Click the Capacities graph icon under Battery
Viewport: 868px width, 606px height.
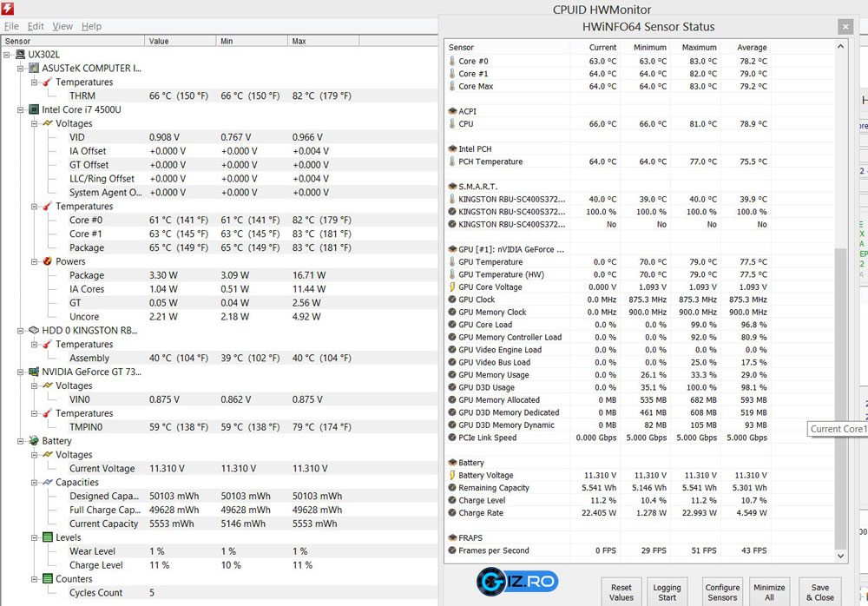48,483
